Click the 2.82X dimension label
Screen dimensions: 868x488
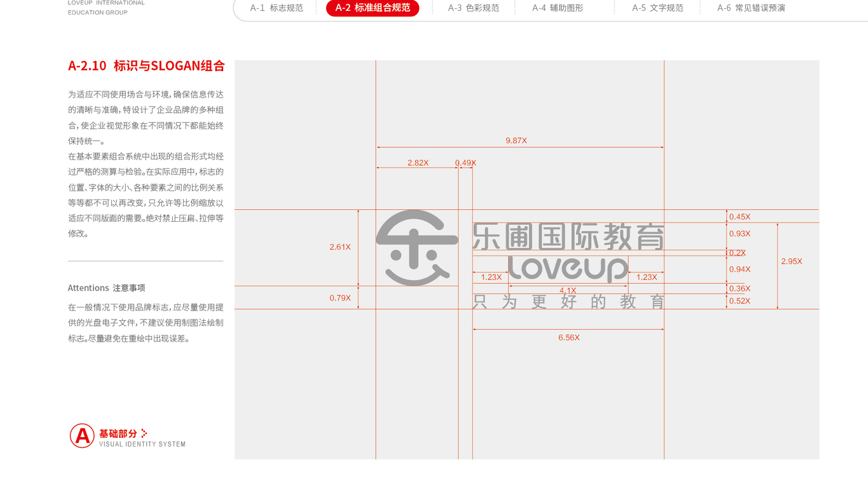point(417,163)
